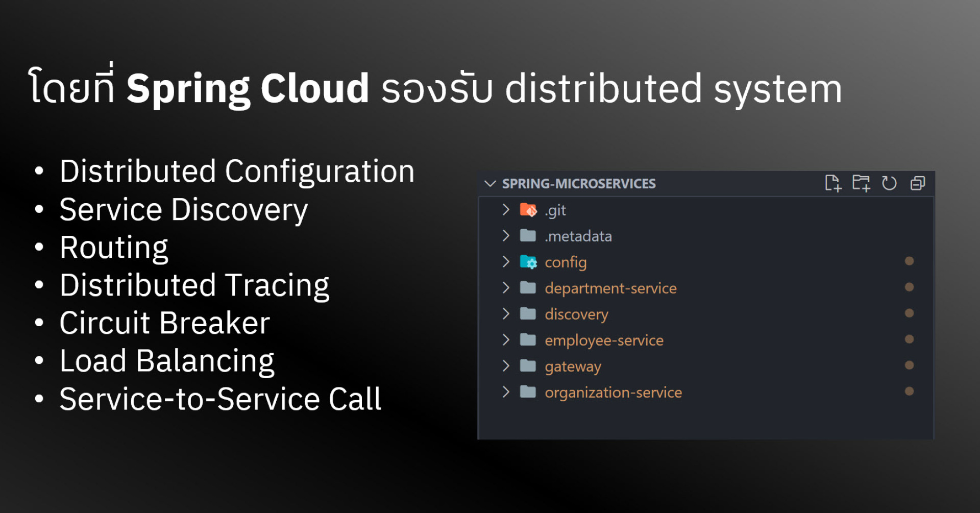Click the orange .git folder icon
Image resolution: width=980 pixels, height=513 pixels.
tap(528, 210)
